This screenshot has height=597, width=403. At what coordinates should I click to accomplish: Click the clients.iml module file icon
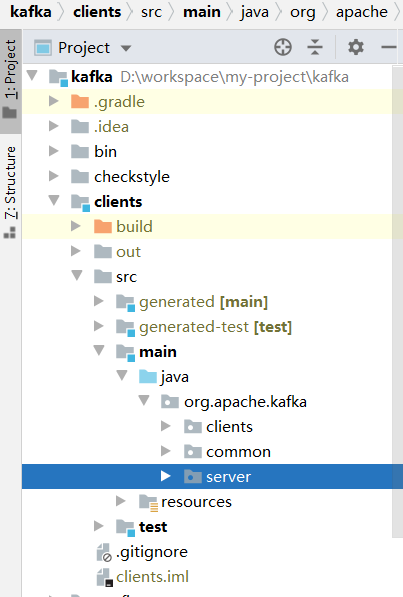click(104, 577)
